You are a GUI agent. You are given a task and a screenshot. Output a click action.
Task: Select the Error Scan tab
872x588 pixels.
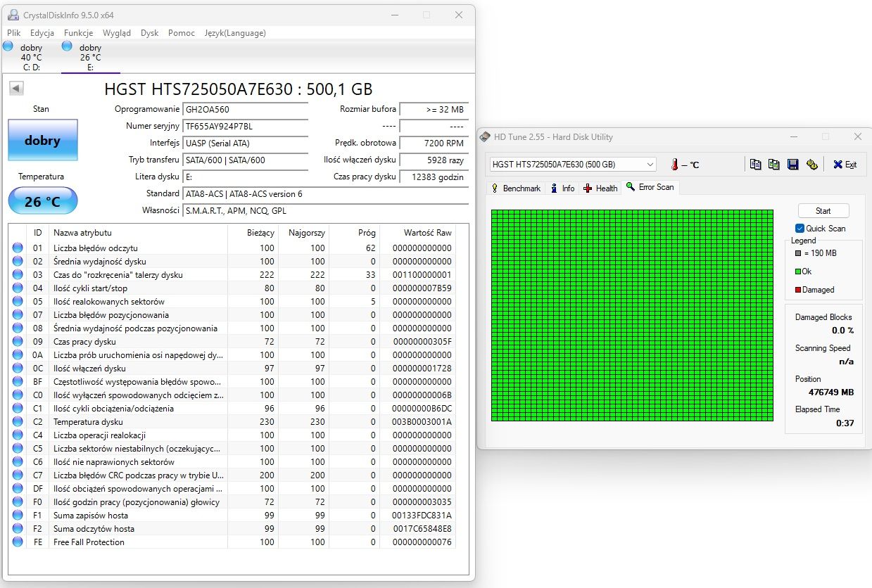pos(650,187)
